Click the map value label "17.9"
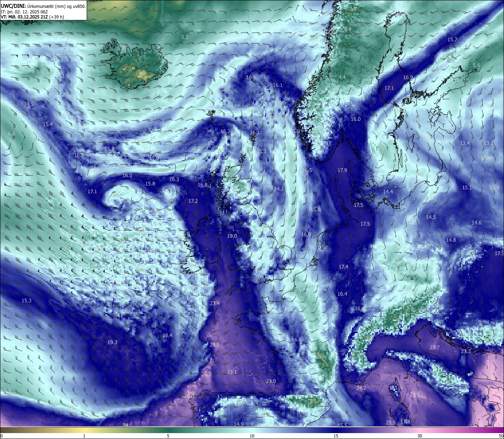Screen dimensions: 504x439 [x=342, y=170]
